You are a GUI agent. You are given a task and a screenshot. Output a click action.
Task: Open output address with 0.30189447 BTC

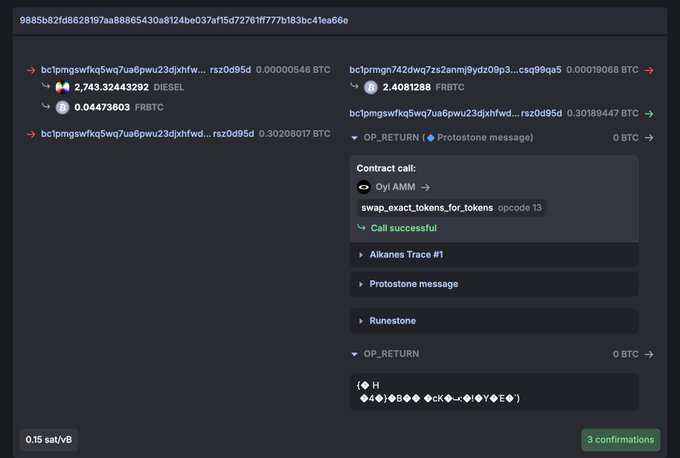coord(456,113)
